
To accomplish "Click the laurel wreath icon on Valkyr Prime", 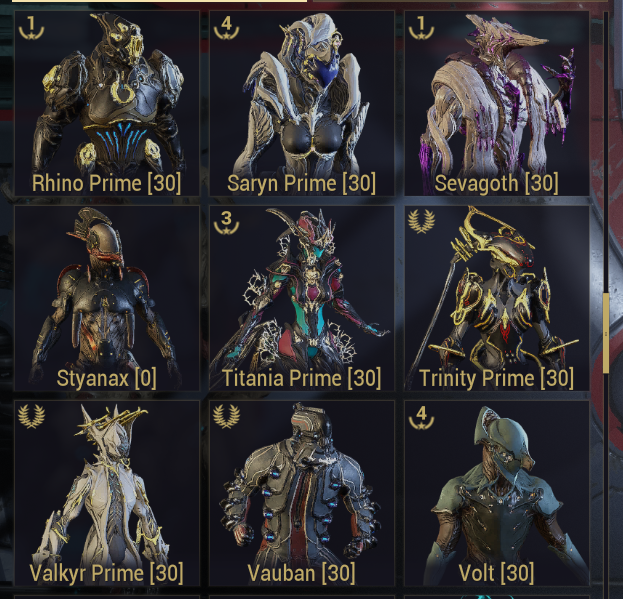I will pyautogui.click(x=31, y=416).
